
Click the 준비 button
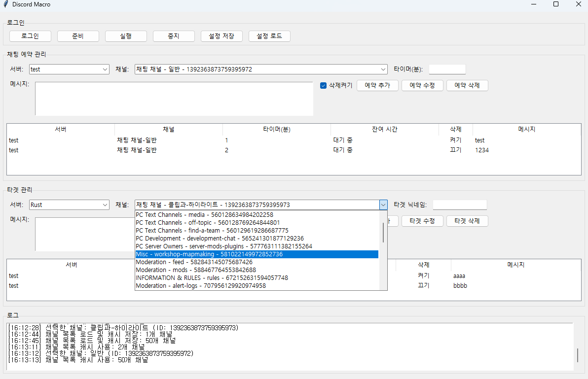(78, 36)
